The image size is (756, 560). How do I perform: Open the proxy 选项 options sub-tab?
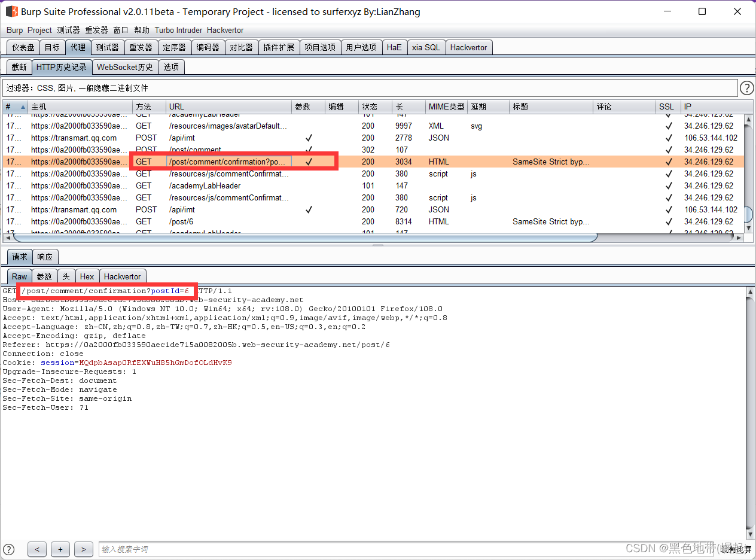171,67
